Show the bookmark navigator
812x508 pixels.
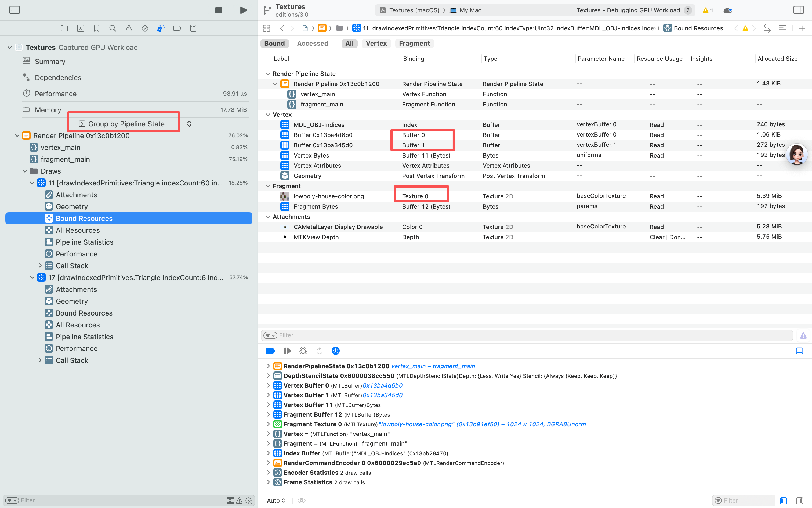97,28
